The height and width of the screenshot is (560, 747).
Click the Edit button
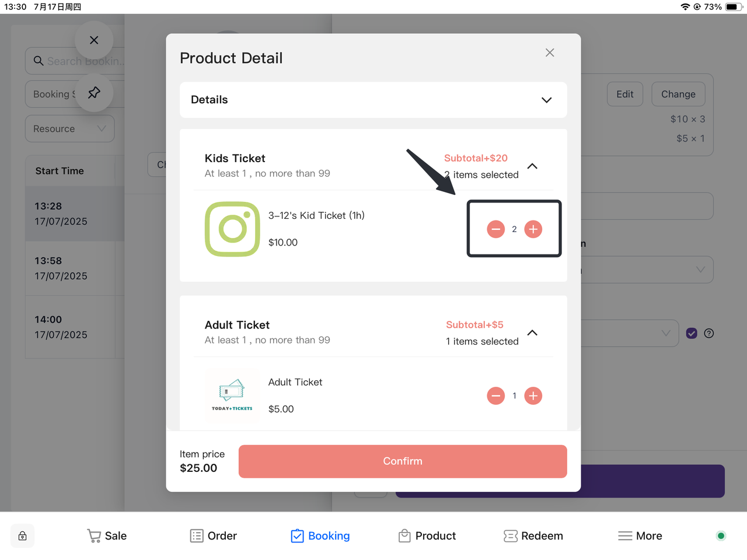click(624, 94)
